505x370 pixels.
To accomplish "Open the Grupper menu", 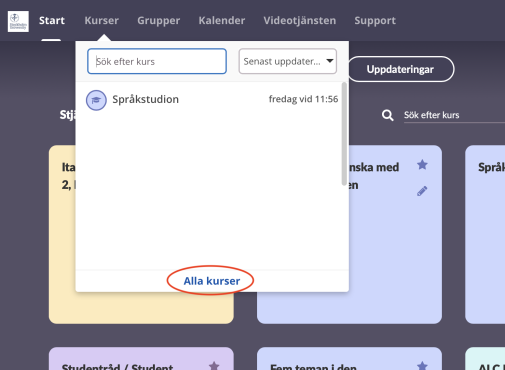I will [159, 21].
